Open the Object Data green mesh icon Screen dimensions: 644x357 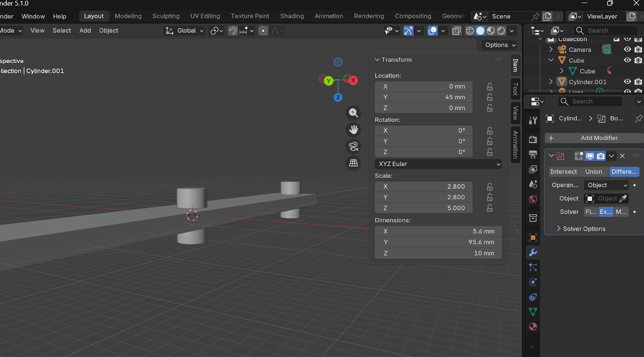point(533,312)
